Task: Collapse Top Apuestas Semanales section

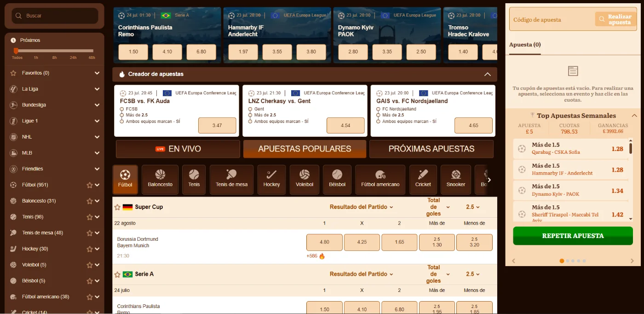Action: [x=634, y=116]
